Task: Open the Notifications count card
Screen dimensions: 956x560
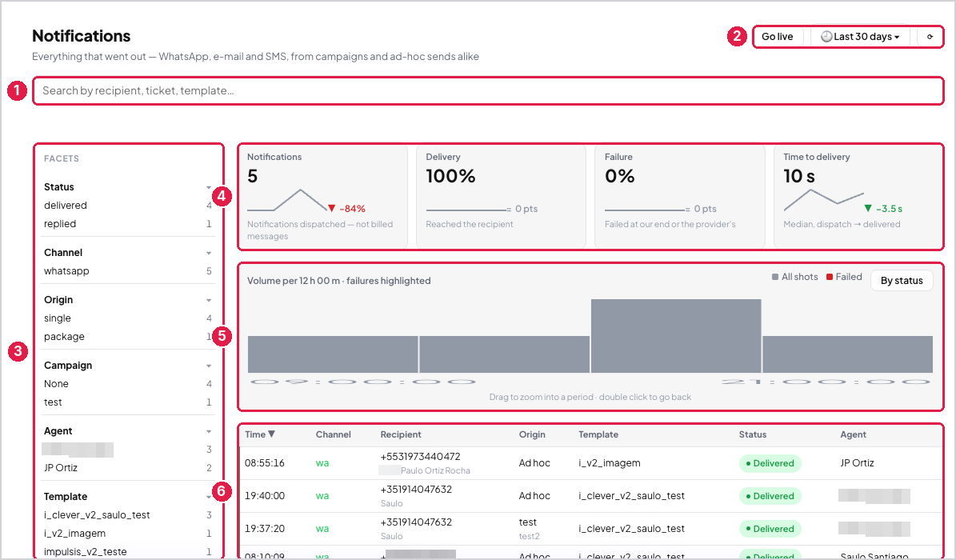Action: click(x=323, y=197)
